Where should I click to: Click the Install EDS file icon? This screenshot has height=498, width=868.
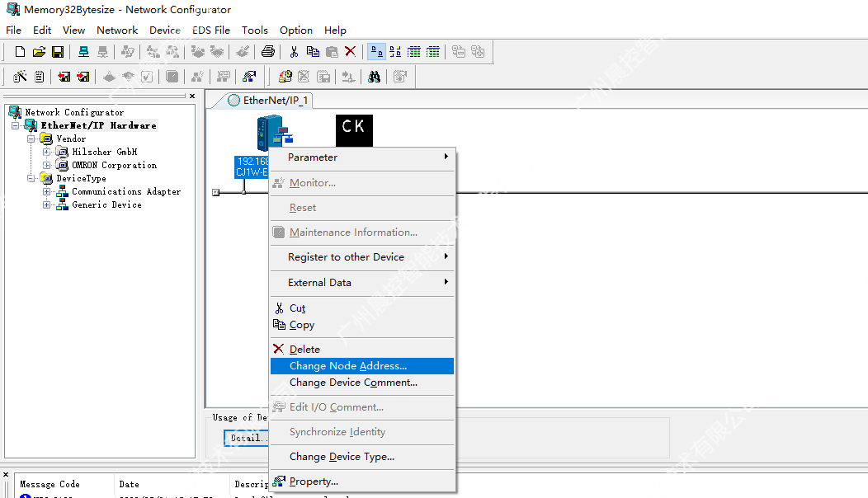(x=285, y=77)
